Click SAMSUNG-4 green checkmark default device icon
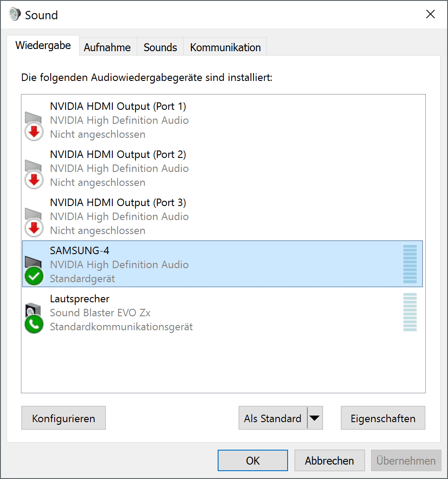The image size is (448, 479). point(34,276)
